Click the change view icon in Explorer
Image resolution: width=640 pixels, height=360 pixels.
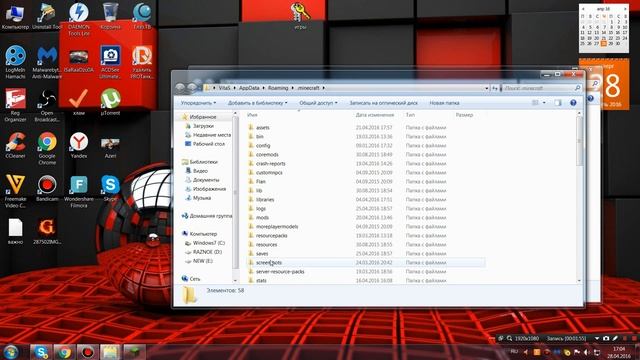(535, 103)
